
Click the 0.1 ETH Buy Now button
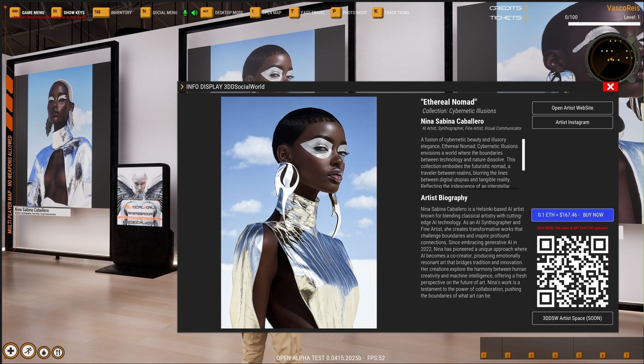pos(572,215)
